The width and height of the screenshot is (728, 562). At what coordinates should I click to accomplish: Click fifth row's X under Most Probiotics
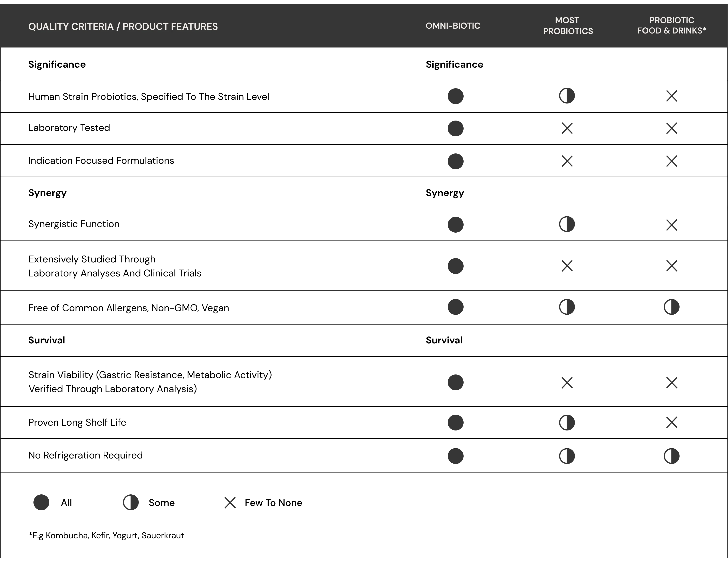(x=567, y=266)
